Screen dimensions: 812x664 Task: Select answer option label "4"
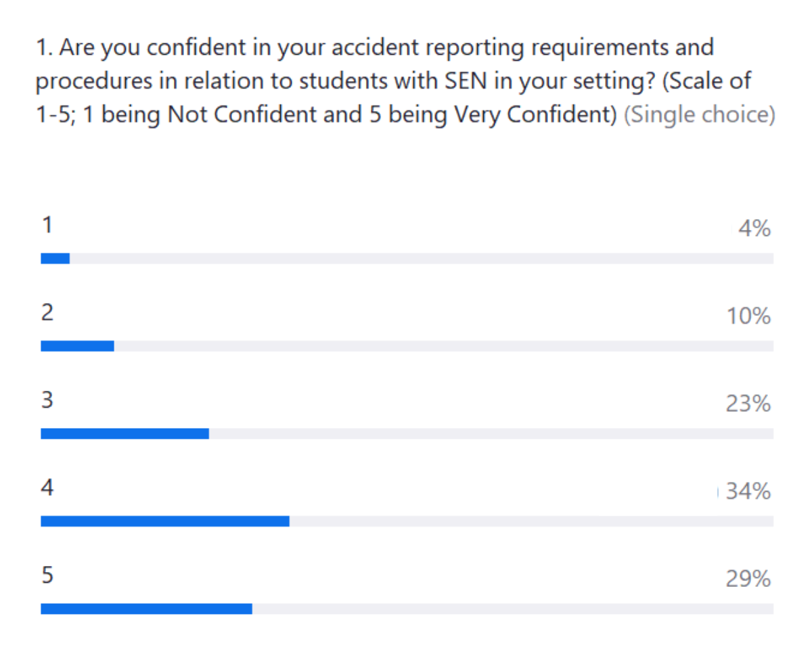[47, 488]
